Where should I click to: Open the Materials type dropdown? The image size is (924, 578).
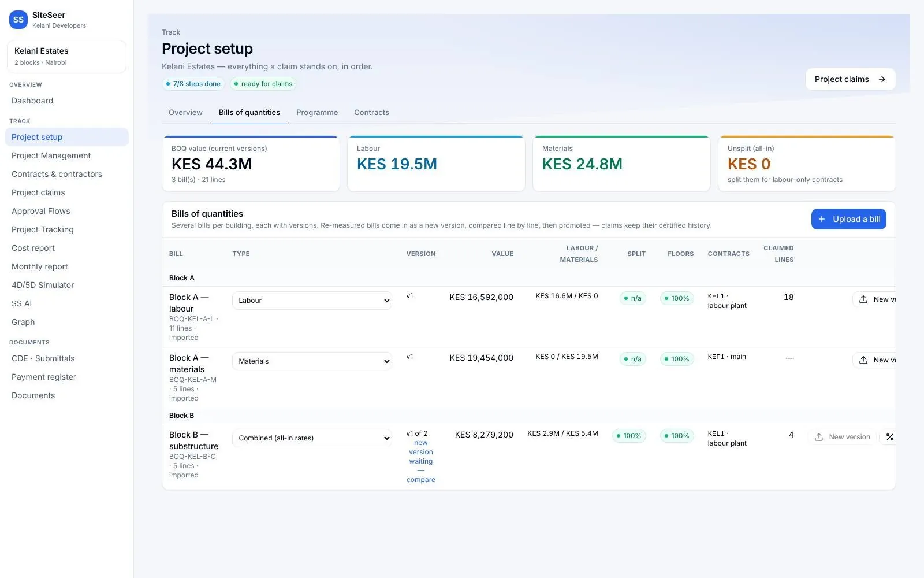pos(312,361)
